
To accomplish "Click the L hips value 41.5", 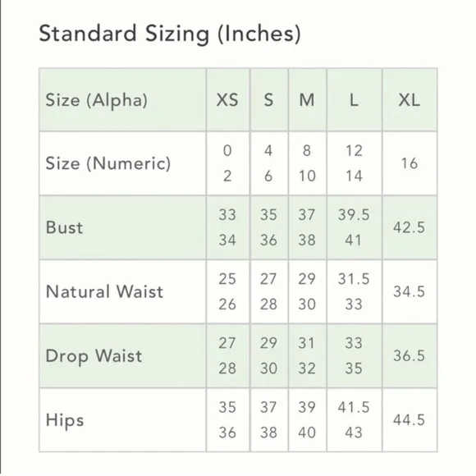I will click(354, 407).
